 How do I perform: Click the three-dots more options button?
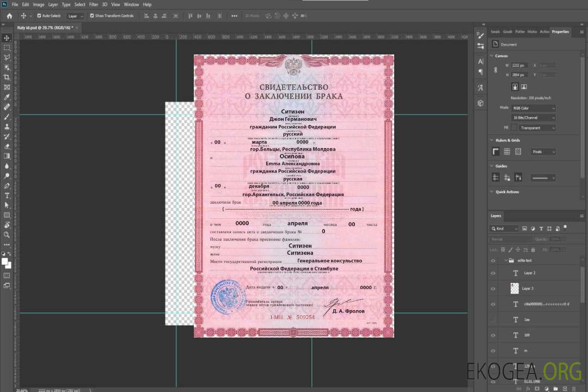point(234,16)
